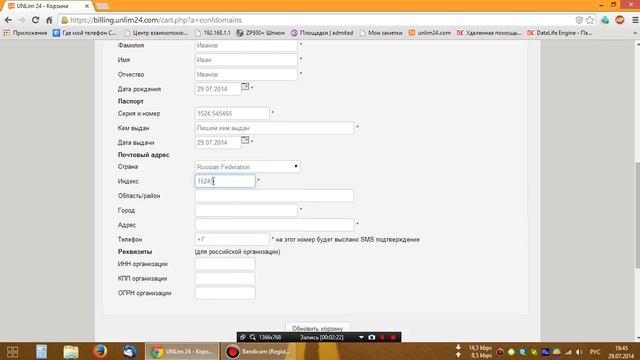Click the red Adblock extension icon

point(620,20)
